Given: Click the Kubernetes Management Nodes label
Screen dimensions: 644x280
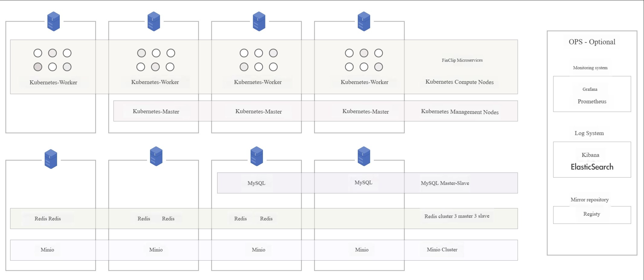Looking at the screenshot, I should point(460,112).
